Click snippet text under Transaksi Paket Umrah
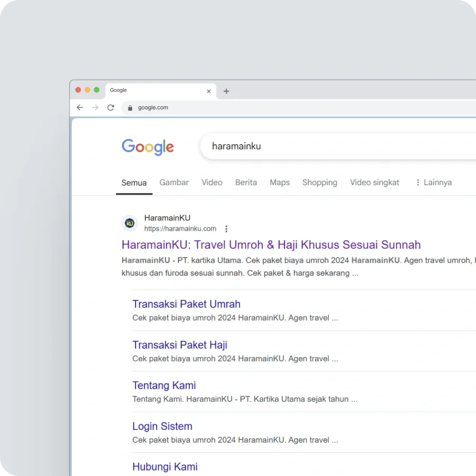This screenshot has height=476, width=476. 235,318
